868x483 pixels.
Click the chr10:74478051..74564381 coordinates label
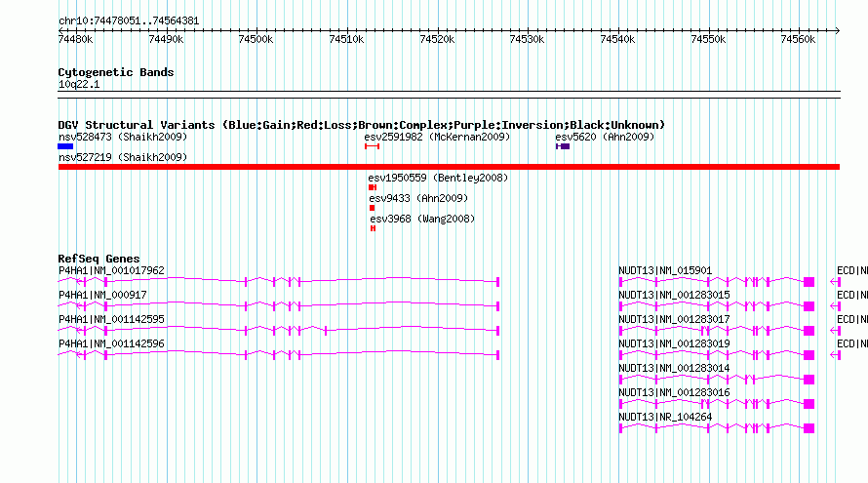(x=129, y=21)
